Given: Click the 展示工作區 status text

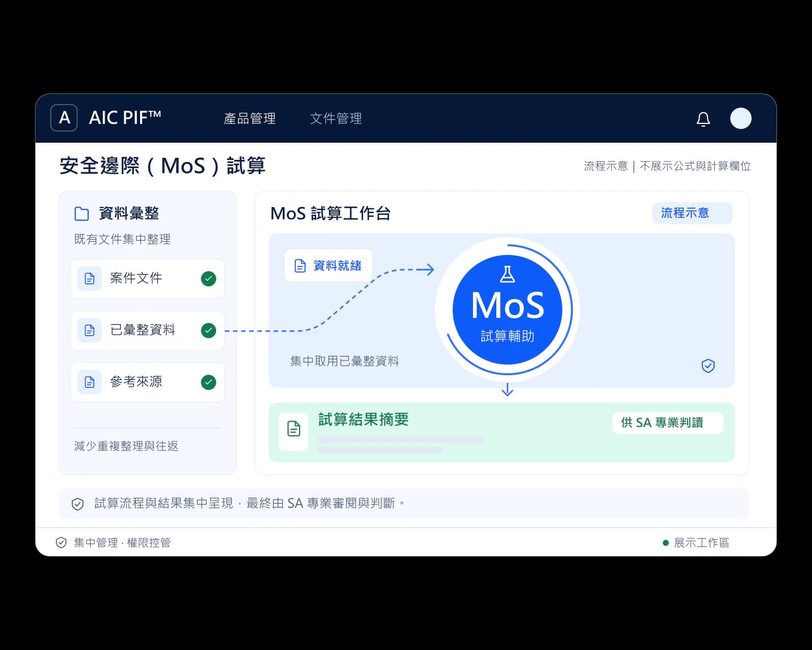Looking at the screenshot, I should coord(701,543).
